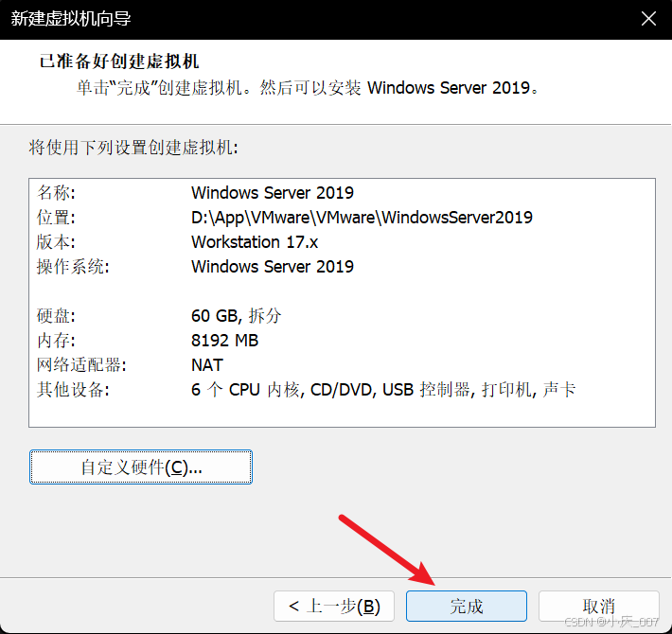
Task: Click the subtitle 单击“完成”创建虚拟机
Action: click(308, 88)
